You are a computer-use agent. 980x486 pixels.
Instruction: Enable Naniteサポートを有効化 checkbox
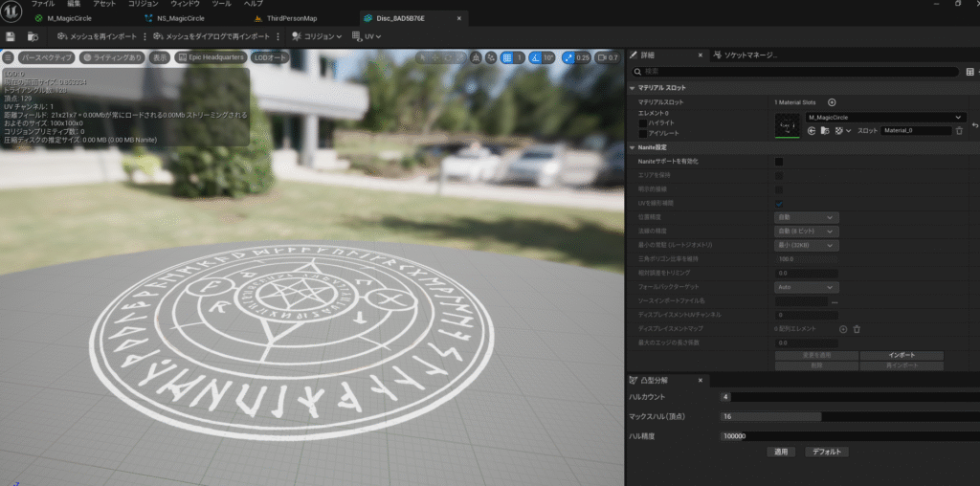[779, 162]
